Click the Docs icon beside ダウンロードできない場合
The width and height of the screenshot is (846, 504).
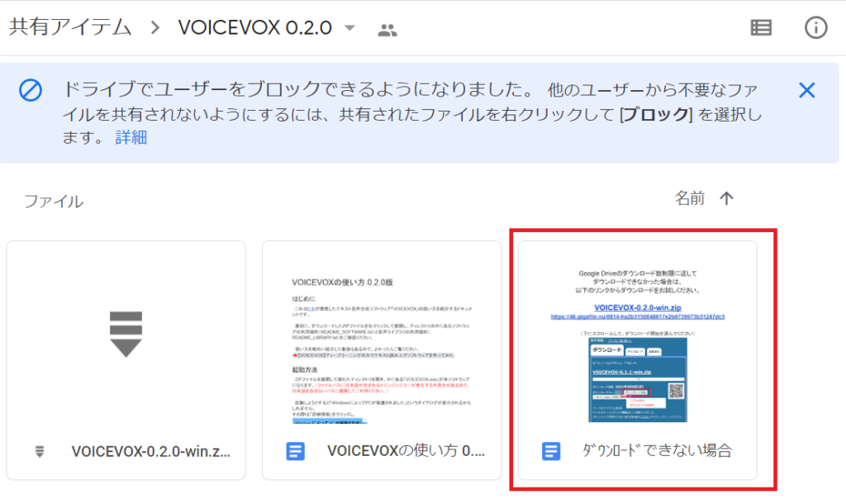click(x=551, y=451)
